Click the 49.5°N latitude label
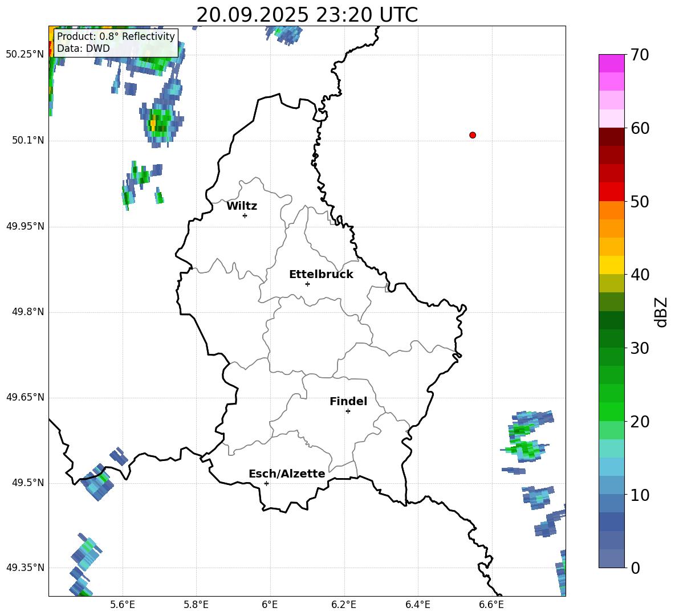This screenshot has height=616, width=675. point(28,483)
